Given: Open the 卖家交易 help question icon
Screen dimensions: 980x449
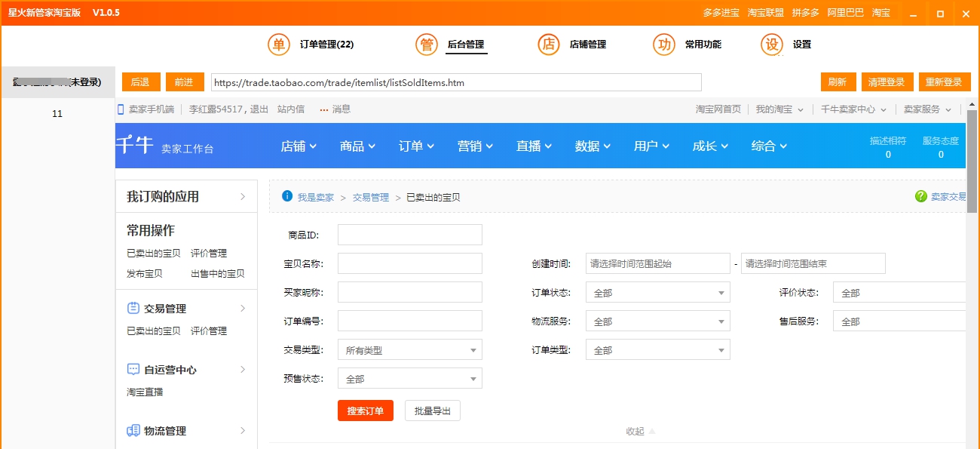Looking at the screenshot, I should tap(920, 196).
